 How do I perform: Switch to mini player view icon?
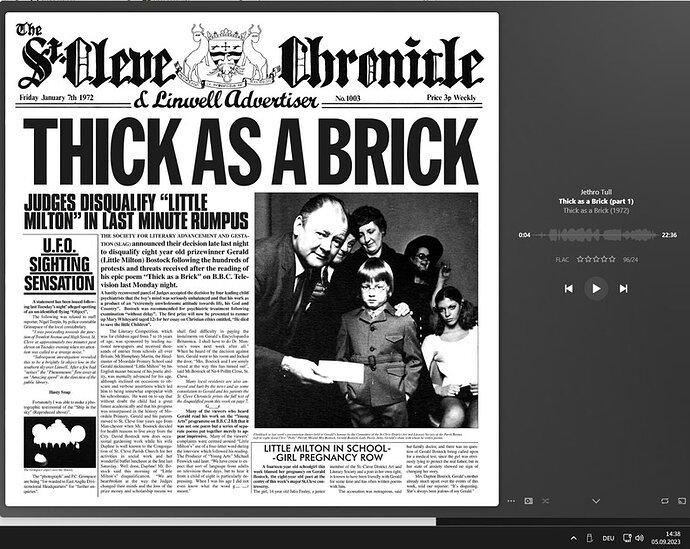tap(682, 501)
